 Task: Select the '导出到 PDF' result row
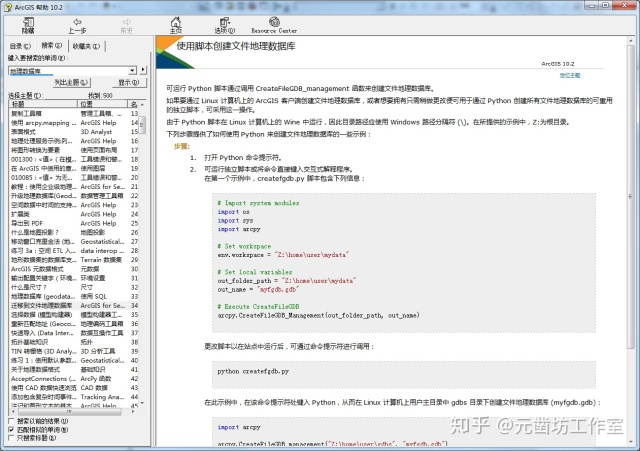point(74,223)
